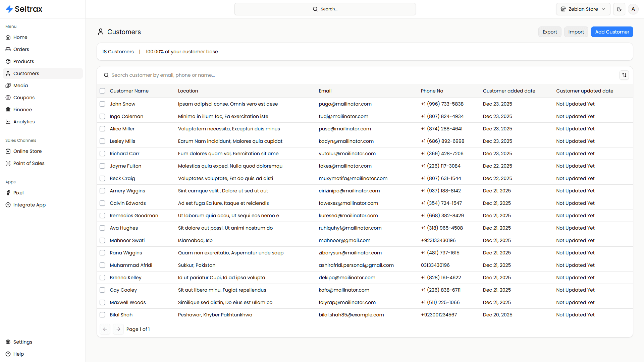Open Coupons in the sidebar menu
Screen dimensions: 644x362
(43, 98)
